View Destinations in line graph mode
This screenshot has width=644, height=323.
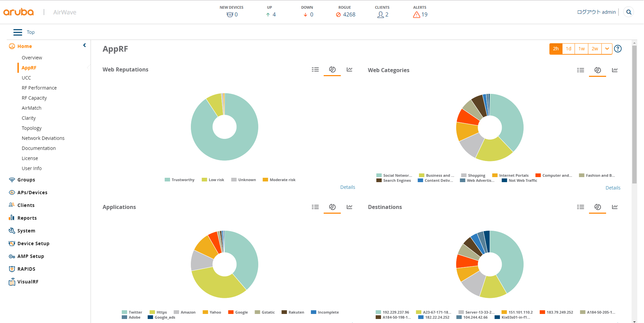click(x=615, y=207)
